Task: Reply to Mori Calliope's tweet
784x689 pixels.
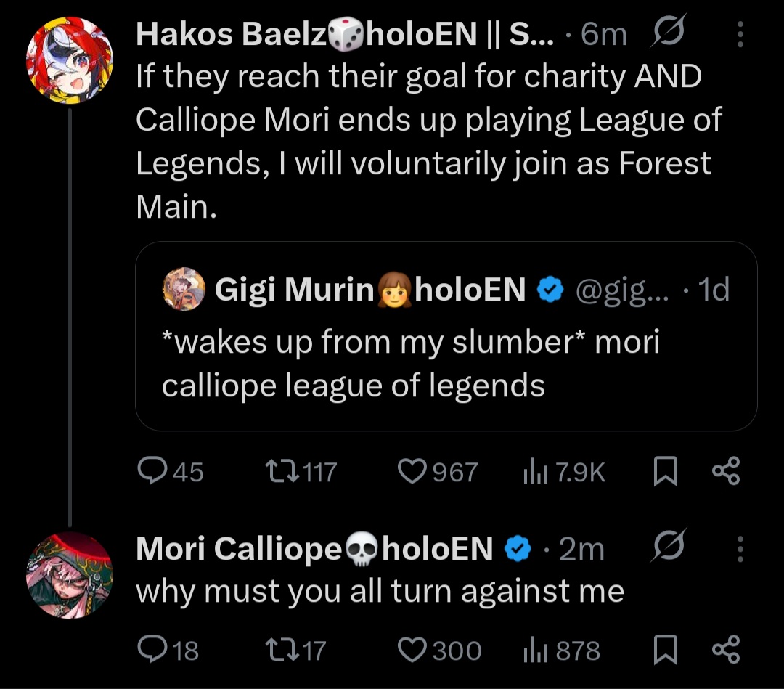Action: 151,650
